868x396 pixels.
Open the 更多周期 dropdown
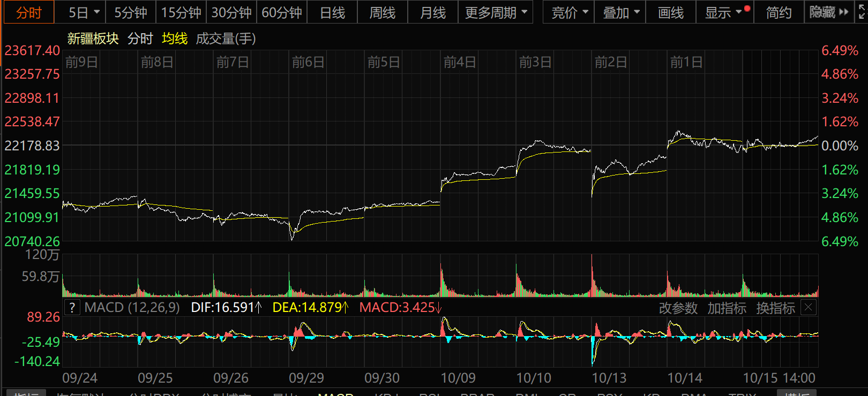point(496,12)
